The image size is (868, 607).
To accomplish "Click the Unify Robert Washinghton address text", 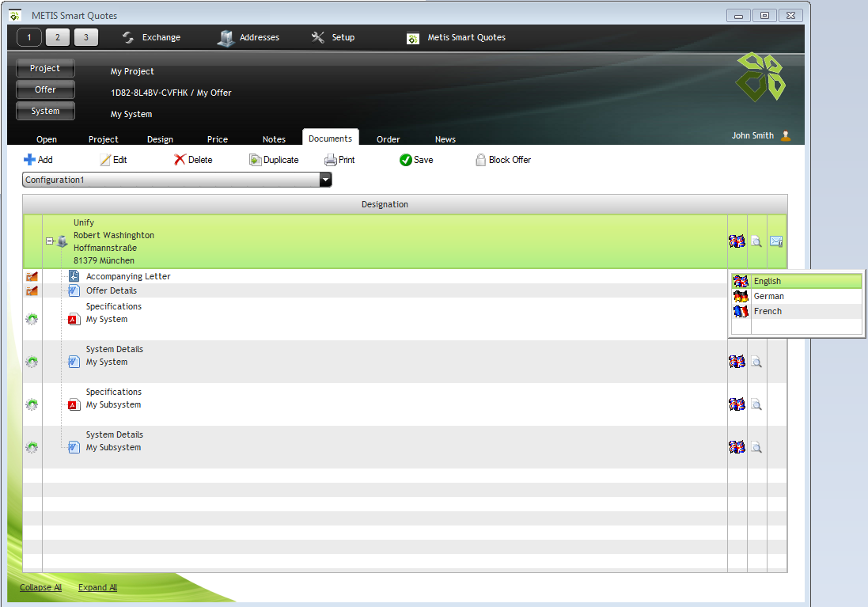I will 113,241.
